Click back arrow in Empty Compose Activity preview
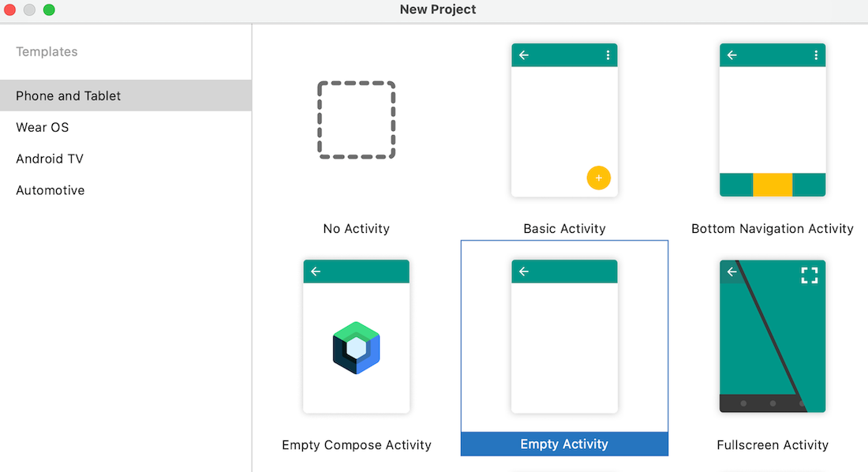Image resolution: width=868 pixels, height=472 pixels. [316, 272]
